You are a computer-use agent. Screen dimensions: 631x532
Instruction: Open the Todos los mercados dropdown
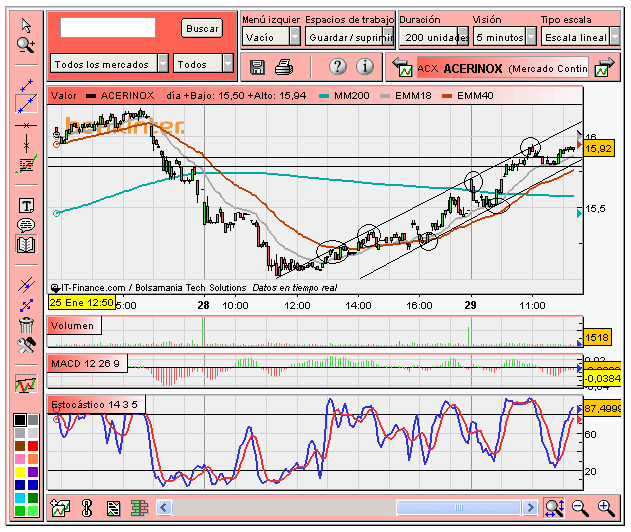109,64
